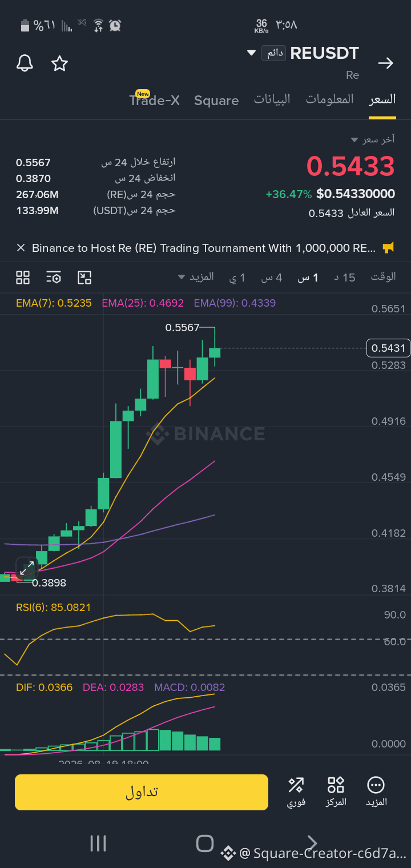Screen dimensions: 411x868
Task: Switch to the السعر price tab
Action: (x=382, y=99)
